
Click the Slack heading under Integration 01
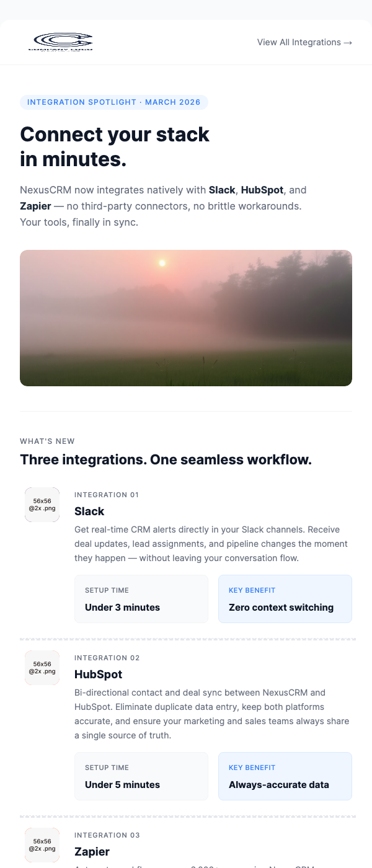89,511
